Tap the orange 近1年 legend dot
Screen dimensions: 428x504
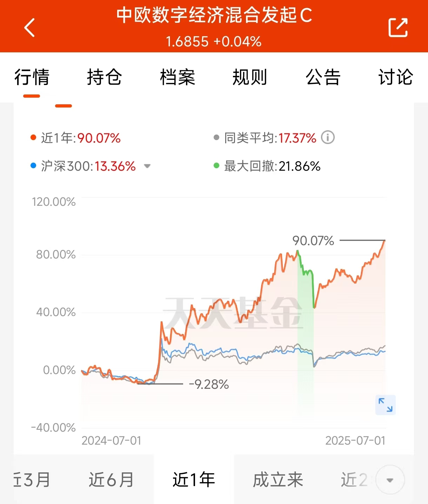coord(33,137)
